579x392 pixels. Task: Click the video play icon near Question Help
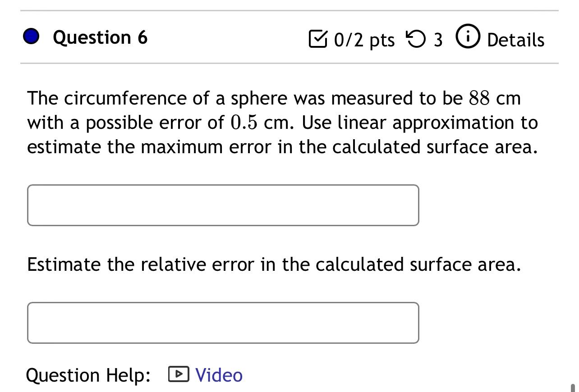(x=179, y=374)
